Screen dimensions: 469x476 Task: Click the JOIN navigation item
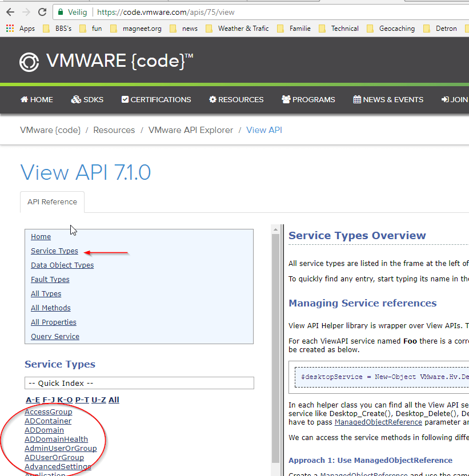tap(455, 99)
